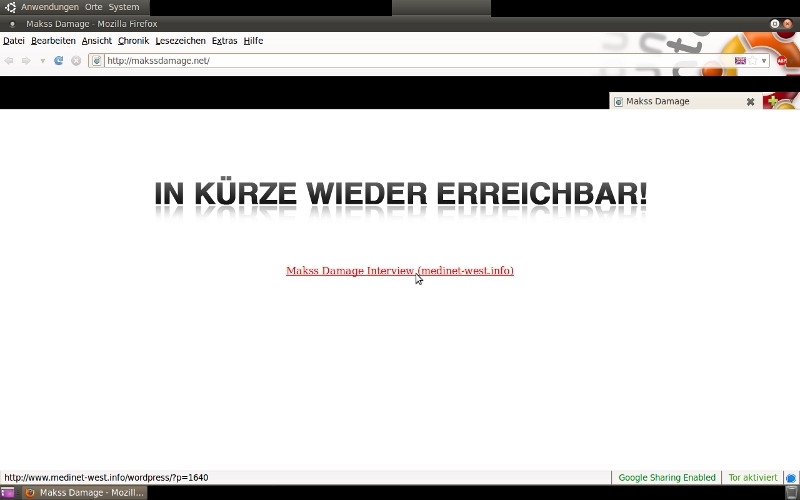Open the Bearbeiten menu
The width and height of the screenshot is (800, 500).
pyautogui.click(x=53, y=41)
